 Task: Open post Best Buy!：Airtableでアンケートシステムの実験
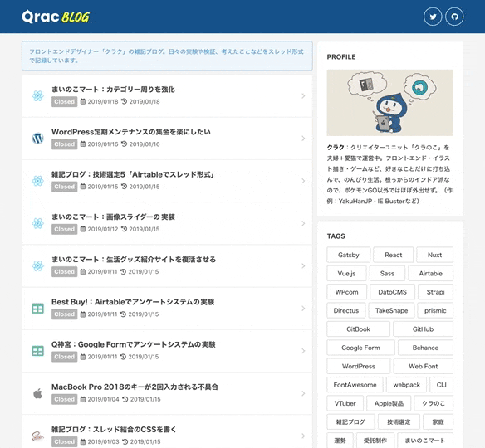point(133,302)
